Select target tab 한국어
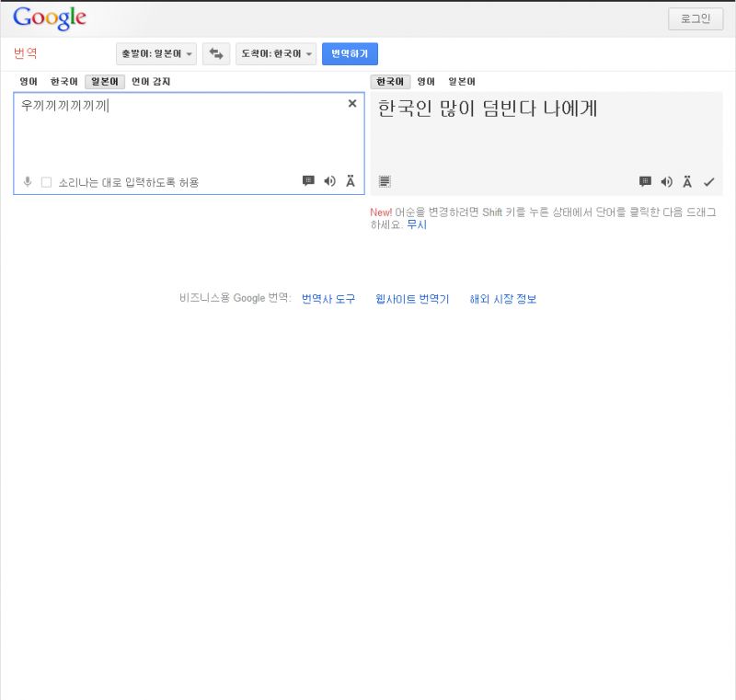 point(390,82)
